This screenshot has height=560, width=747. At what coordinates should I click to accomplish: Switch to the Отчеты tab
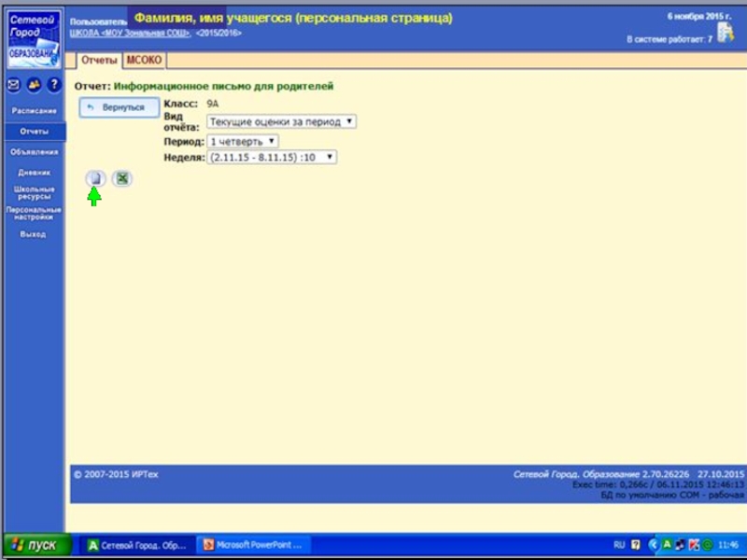99,61
